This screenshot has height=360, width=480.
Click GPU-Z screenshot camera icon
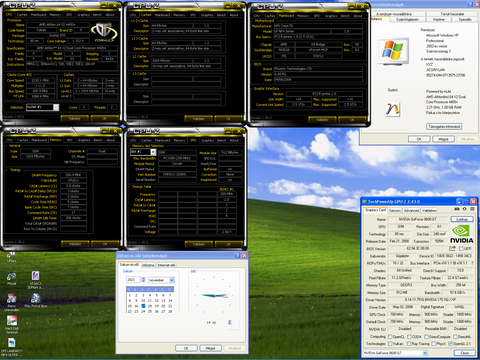[x=457, y=209]
